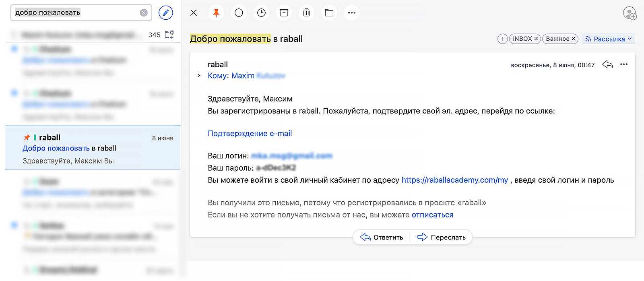Open the multi-select icon next to 345
644x281 pixels.
(169, 35)
